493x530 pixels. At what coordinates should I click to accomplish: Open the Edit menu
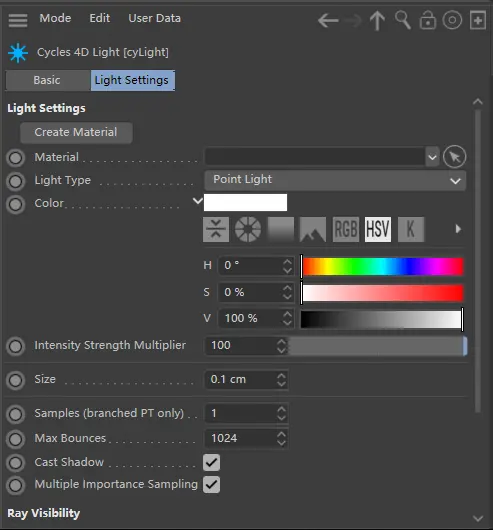tap(100, 18)
